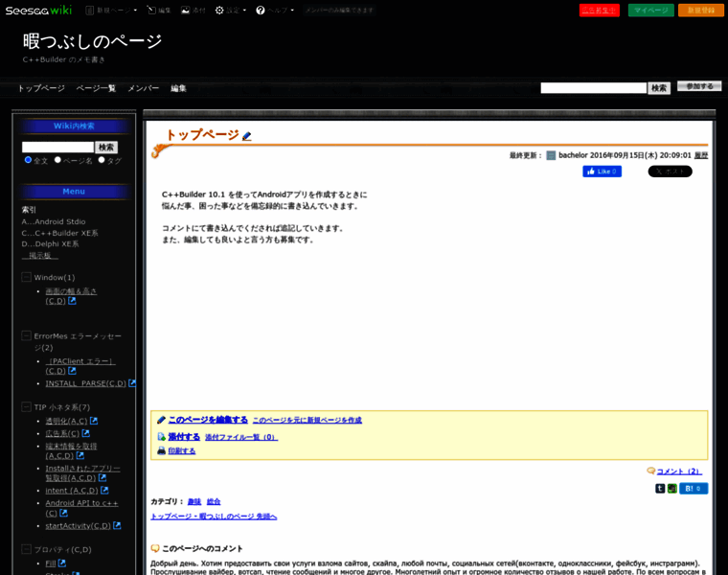Image resolution: width=728 pixels, height=575 pixels.
Task: Go to トップページ in navigation bar
Action: pyautogui.click(x=41, y=88)
